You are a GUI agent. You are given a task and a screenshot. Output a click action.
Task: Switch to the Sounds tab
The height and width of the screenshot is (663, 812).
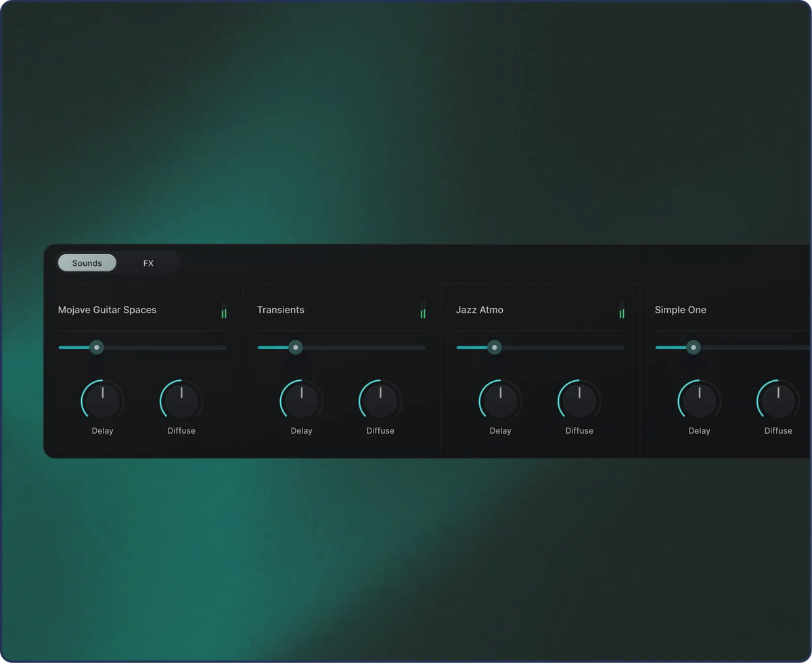pyautogui.click(x=87, y=263)
